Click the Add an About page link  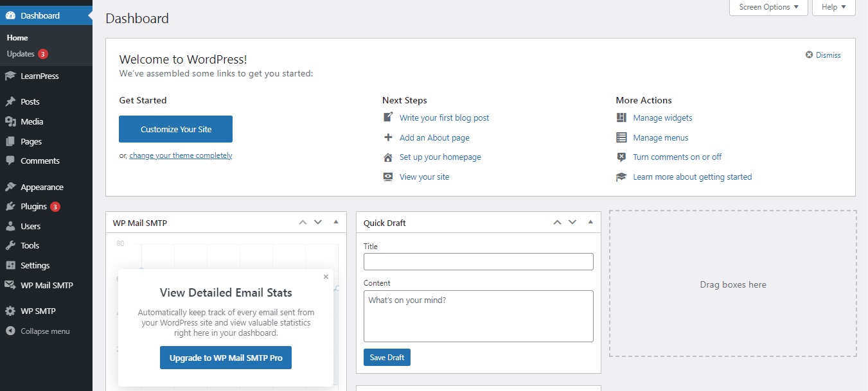434,137
